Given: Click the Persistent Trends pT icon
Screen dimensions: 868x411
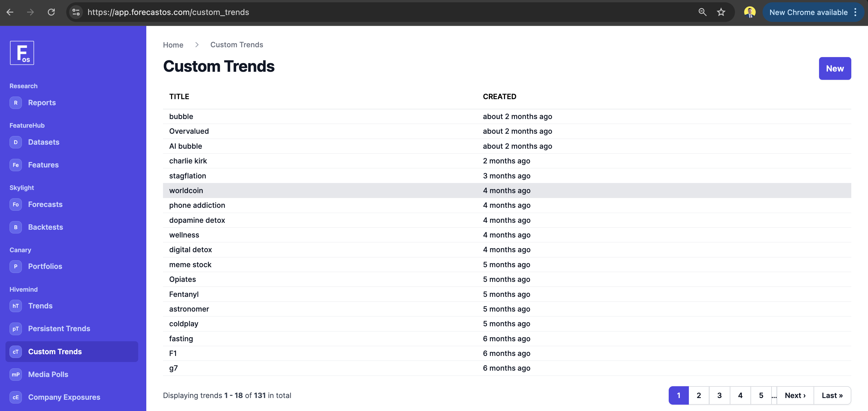Looking at the screenshot, I should click(16, 329).
